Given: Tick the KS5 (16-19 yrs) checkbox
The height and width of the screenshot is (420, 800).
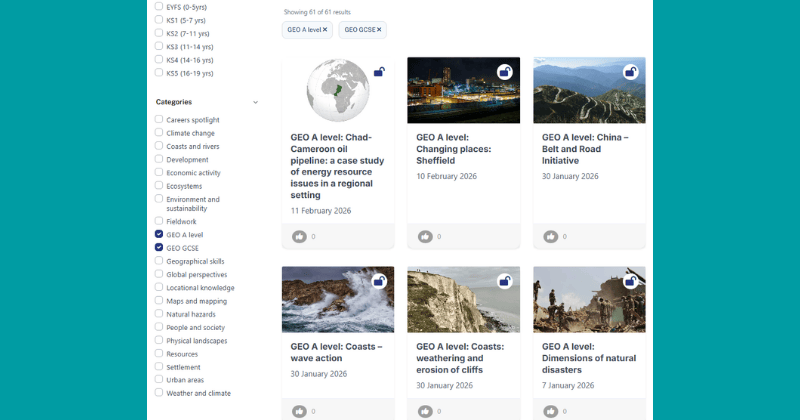Looking at the screenshot, I should coord(159,72).
